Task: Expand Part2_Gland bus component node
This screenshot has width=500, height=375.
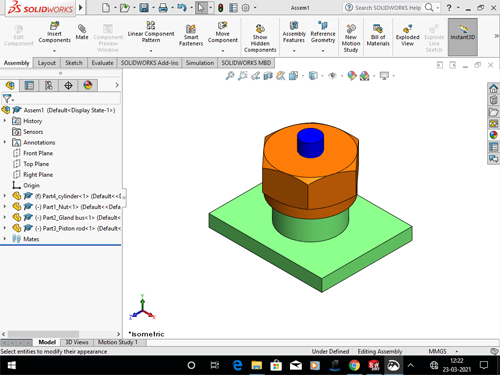Action: click(x=5, y=217)
